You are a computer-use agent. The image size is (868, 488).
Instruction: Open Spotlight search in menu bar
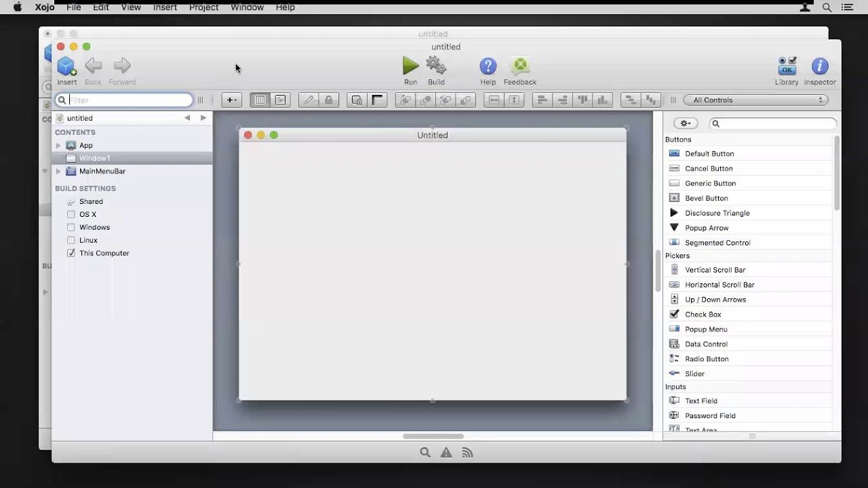pyautogui.click(x=827, y=7)
